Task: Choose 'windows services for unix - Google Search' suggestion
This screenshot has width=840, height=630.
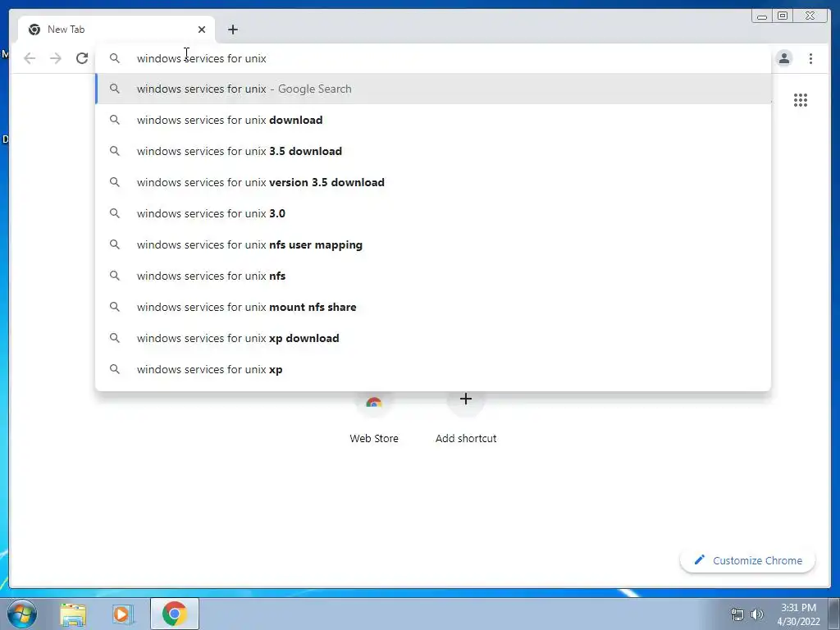Action: pyautogui.click(x=433, y=89)
